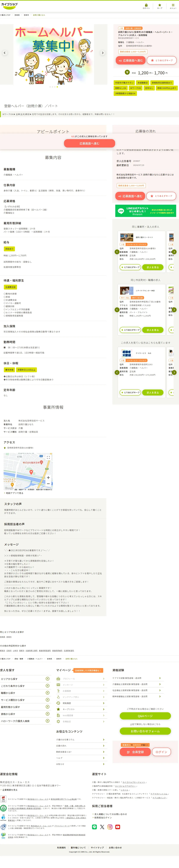Image resolution: width=179 pixels, height=868 pixels.
Task: Click とりあえずキープ on ニチイケアセンター神宮 card
Action: click(x=130, y=330)
